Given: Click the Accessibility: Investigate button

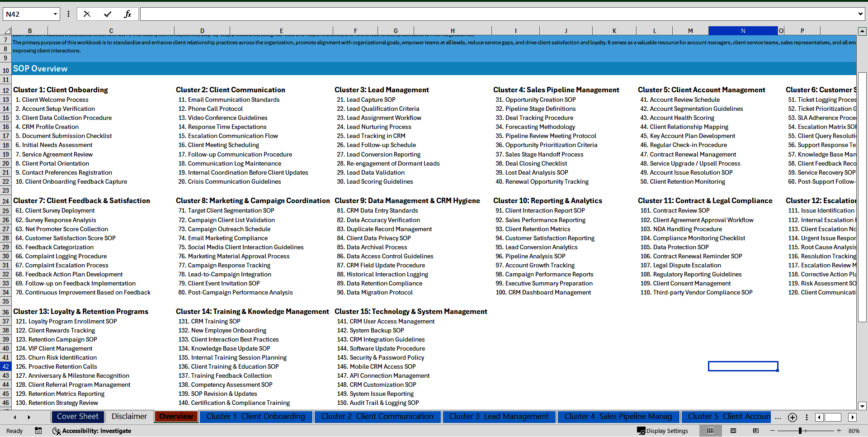Looking at the screenshot, I should pyautogui.click(x=92, y=431).
